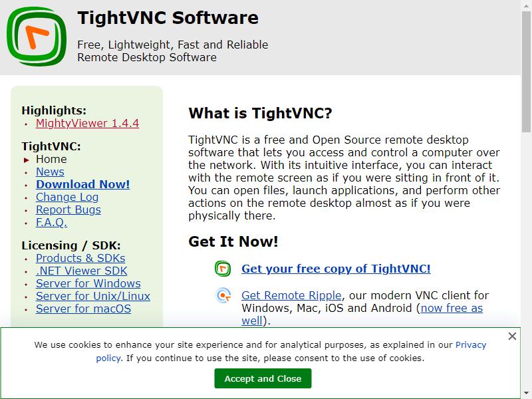
Task: Click Get your free copy of TightVNC!
Action: (336, 269)
